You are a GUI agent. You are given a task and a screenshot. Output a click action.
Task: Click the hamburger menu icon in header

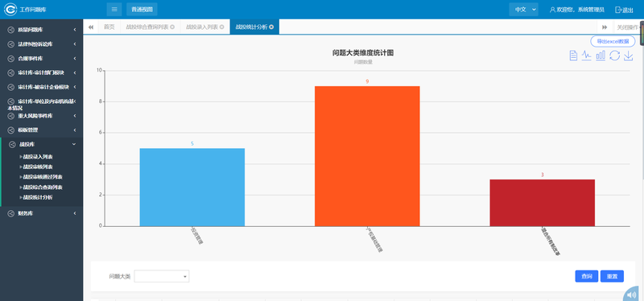(x=114, y=9)
